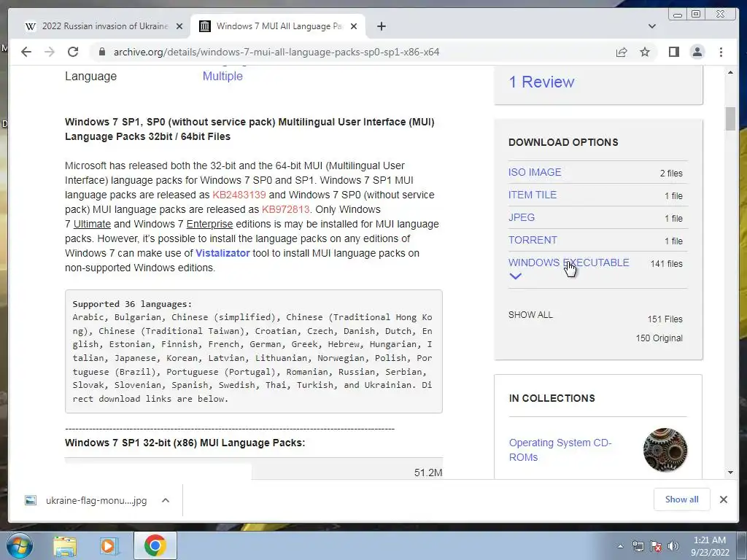The width and height of the screenshot is (747, 560).
Task: Open the Windows Start menu
Action: pos(19,545)
